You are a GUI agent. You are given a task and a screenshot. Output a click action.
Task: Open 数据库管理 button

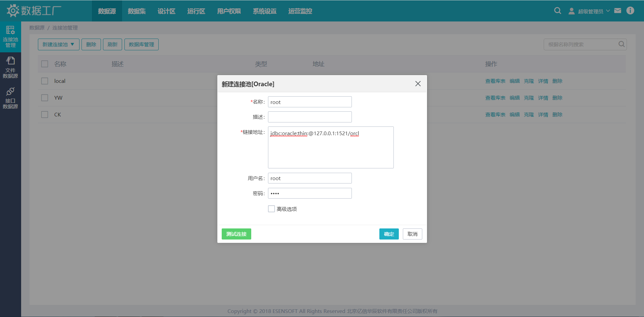click(x=142, y=44)
